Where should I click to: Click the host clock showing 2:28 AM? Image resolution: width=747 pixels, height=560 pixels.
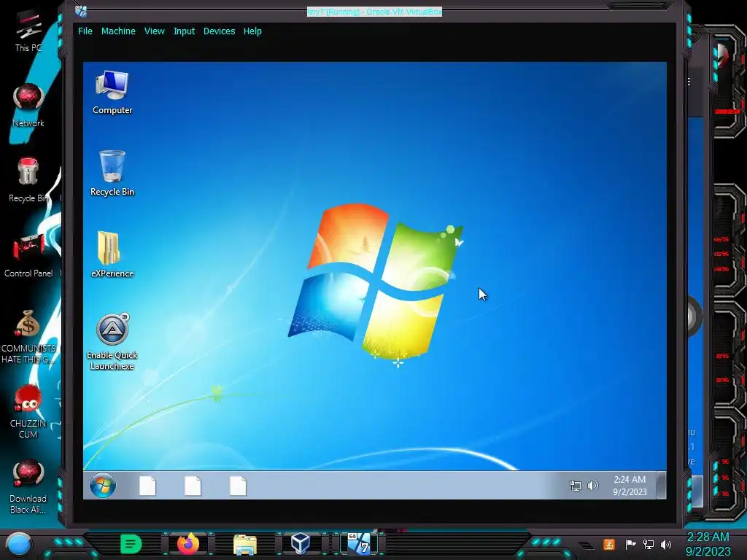pyautogui.click(x=708, y=544)
